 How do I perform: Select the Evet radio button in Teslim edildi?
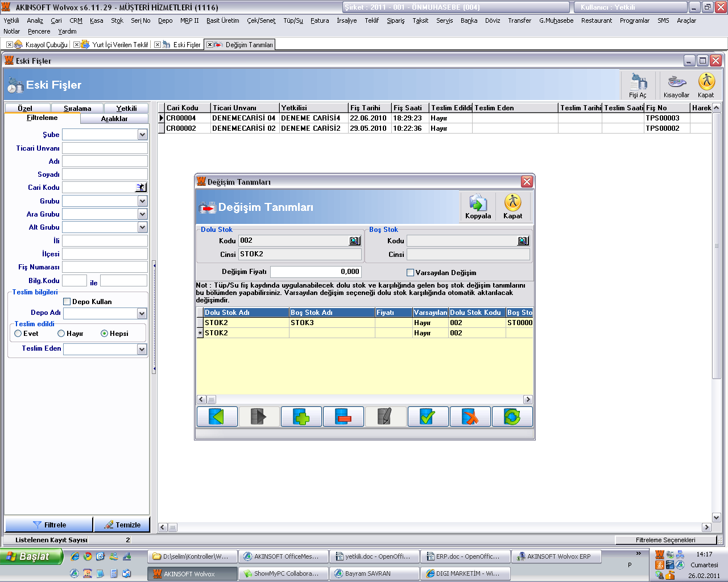tap(18, 334)
